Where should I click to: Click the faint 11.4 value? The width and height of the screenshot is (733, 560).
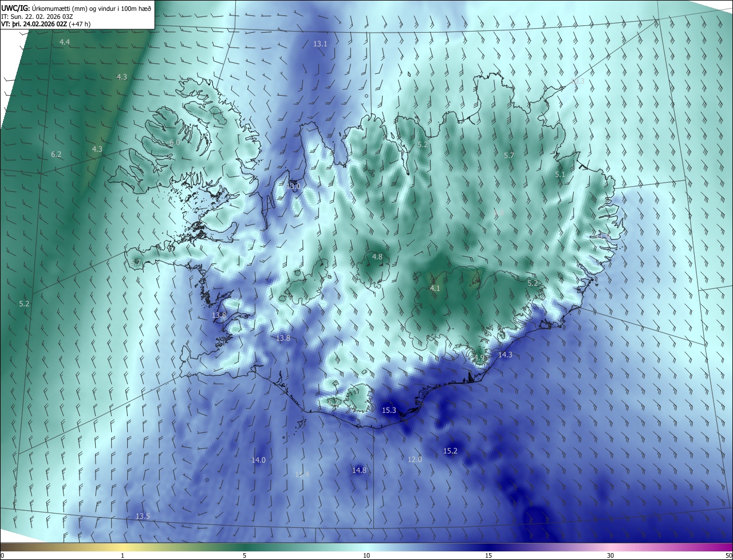[x=302, y=475]
